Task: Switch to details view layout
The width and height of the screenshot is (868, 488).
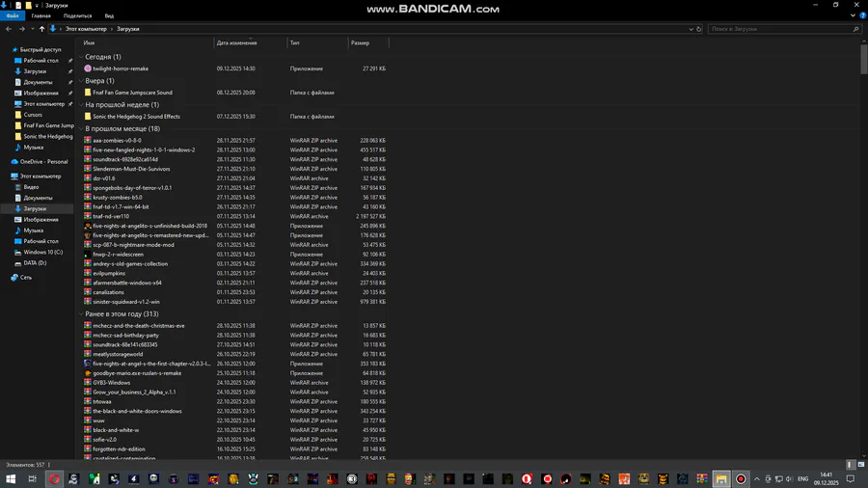Action: point(851,465)
